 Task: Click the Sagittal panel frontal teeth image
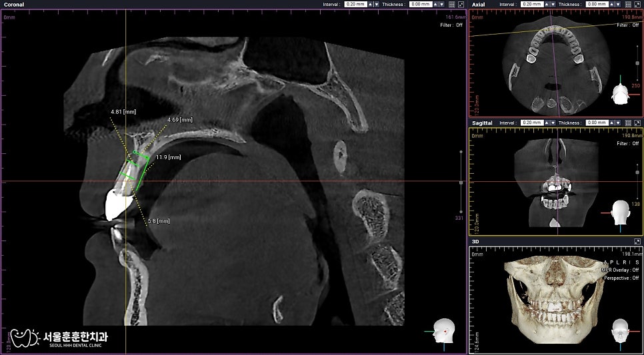coord(555,183)
